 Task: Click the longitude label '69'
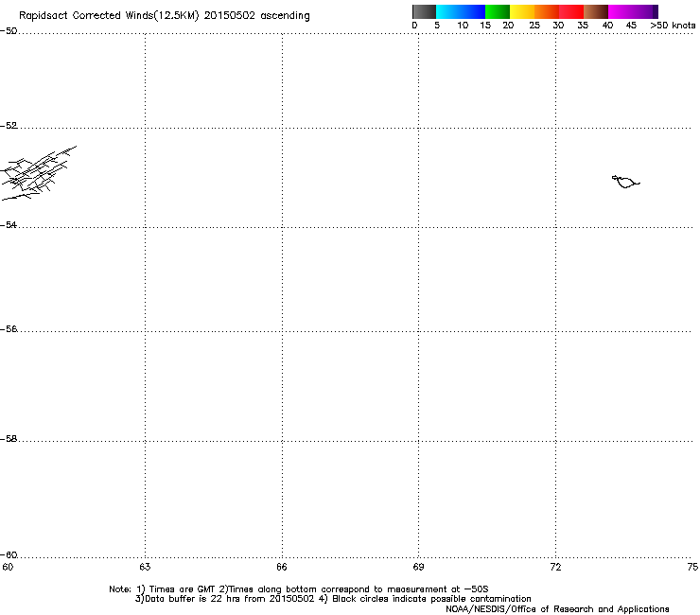tap(418, 567)
